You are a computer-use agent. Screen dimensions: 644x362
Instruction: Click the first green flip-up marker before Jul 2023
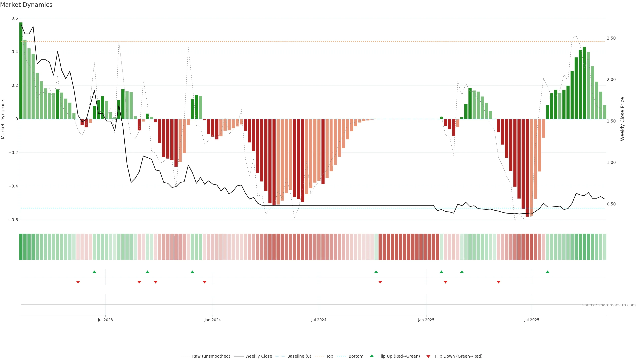point(94,272)
